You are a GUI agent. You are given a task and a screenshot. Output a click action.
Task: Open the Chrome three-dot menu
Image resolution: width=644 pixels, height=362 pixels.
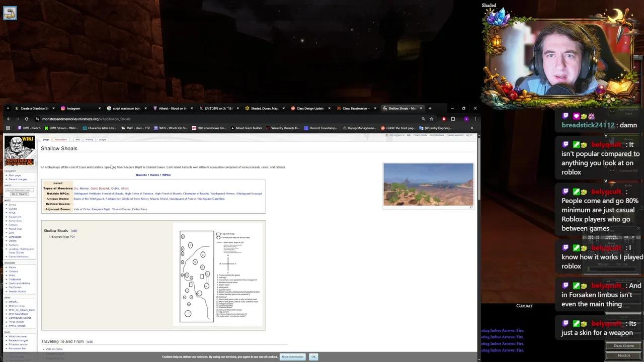coord(475,119)
